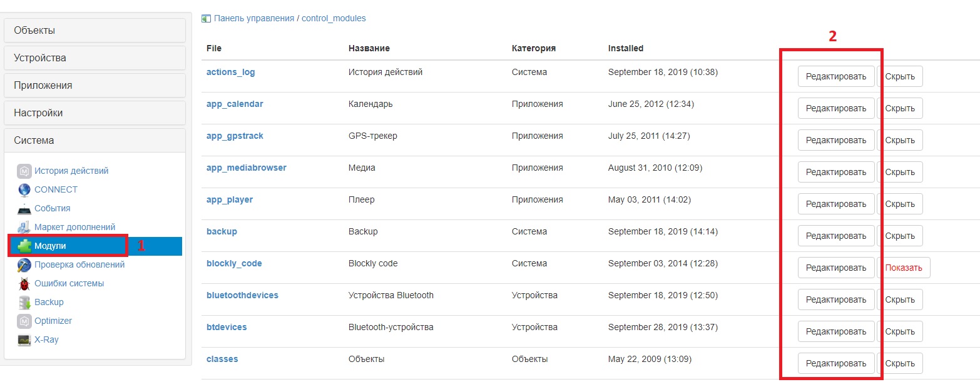The height and width of the screenshot is (382, 980).
Task: Click the CONNECT globe icon
Action: (x=24, y=189)
